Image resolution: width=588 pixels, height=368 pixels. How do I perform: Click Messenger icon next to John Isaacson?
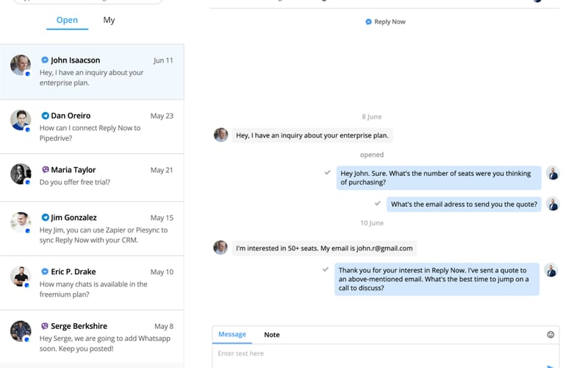(45, 60)
